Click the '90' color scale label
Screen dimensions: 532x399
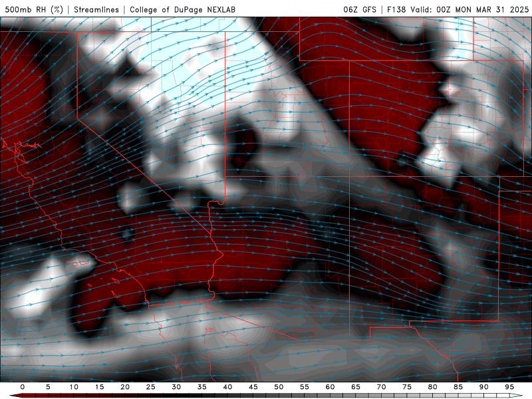coord(483,387)
